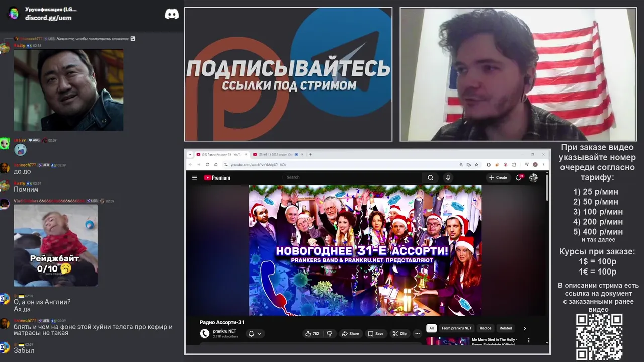Click the 2.31K subscribers text
Viewport: 644px width, 362px height.
[225, 336]
